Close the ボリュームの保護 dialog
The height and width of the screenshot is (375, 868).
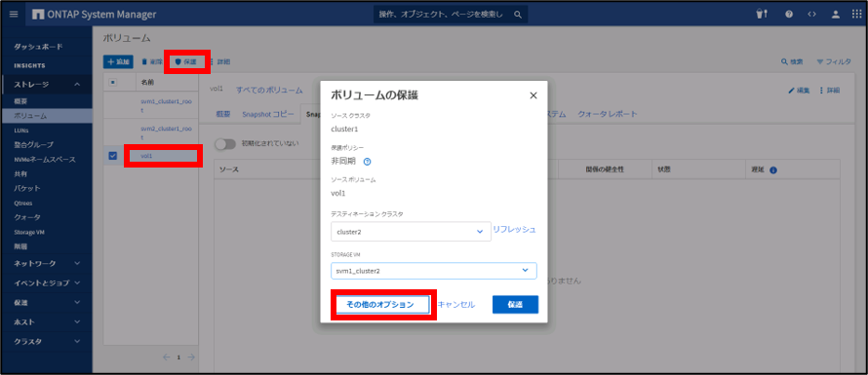point(533,95)
